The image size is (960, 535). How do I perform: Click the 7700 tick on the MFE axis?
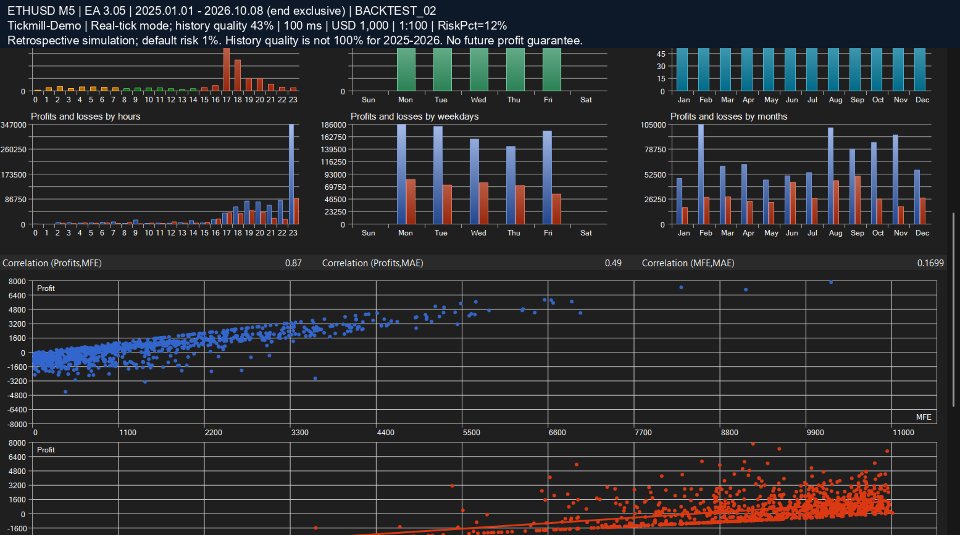click(x=643, y=432)
